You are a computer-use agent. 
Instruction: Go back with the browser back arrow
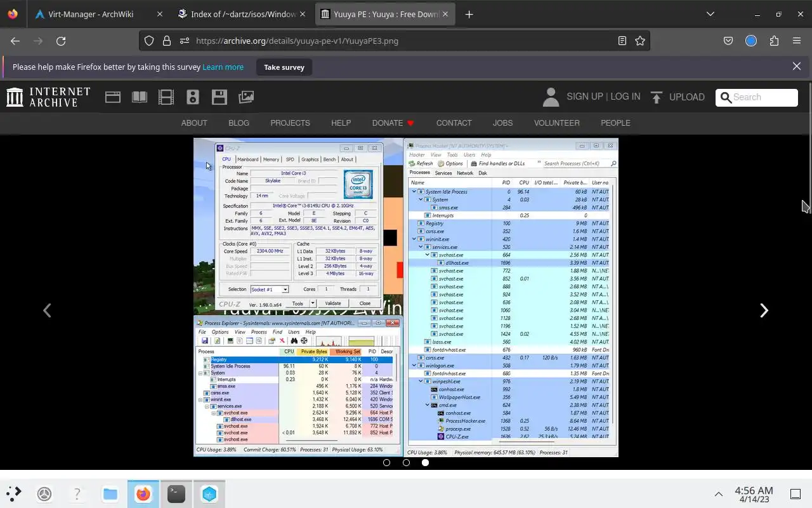(x=15, y=41)
